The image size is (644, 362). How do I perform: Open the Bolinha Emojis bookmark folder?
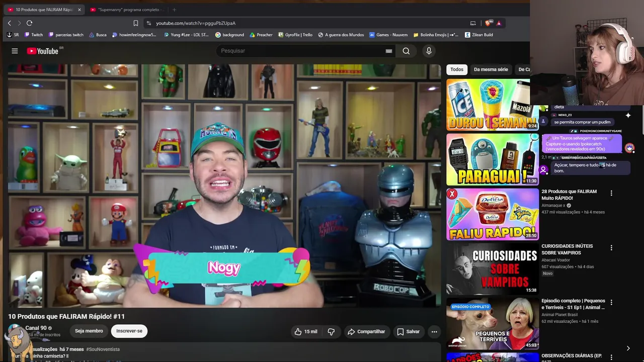436,35
